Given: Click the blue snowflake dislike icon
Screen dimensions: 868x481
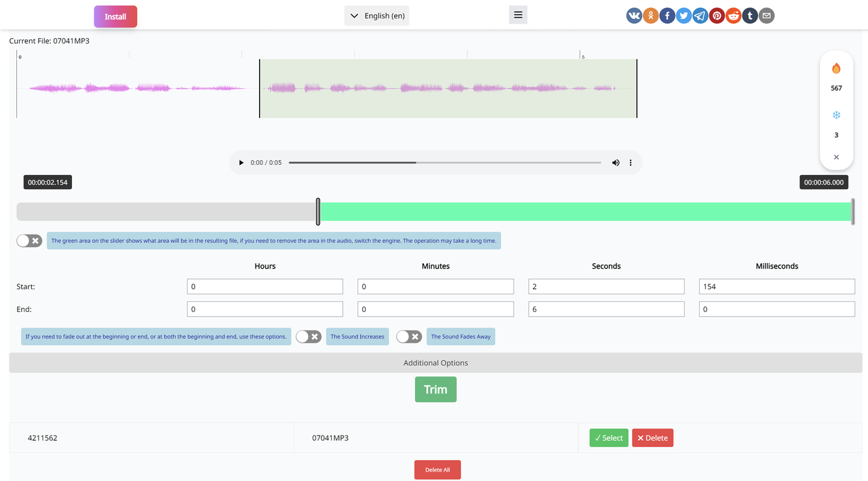Looking at the screenshot, I should coord(836,115).
